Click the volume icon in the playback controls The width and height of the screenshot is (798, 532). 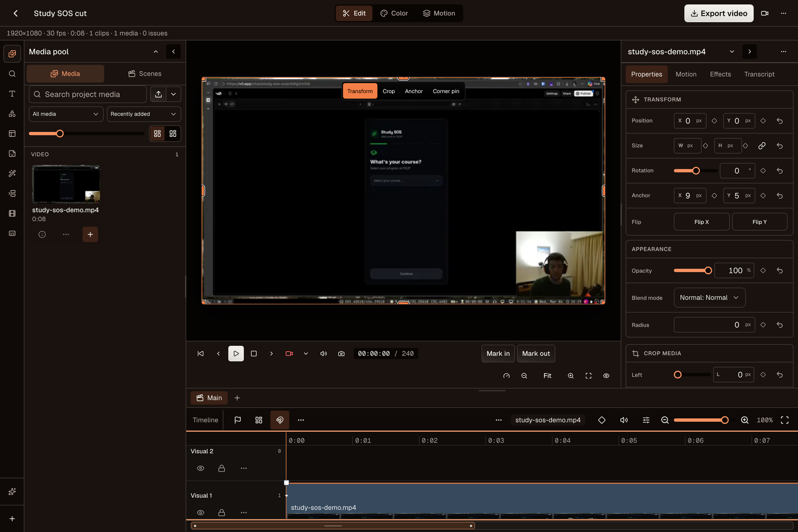[323, 354]
